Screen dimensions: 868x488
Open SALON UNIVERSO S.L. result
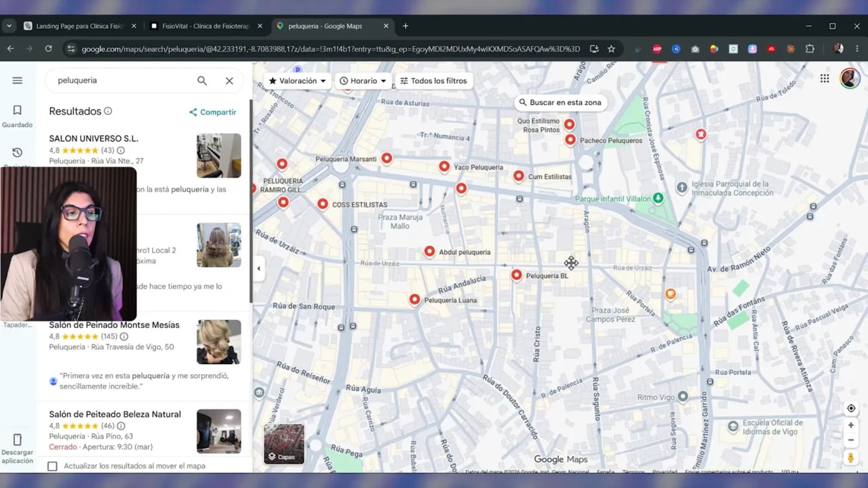click(x=94, y=138)
